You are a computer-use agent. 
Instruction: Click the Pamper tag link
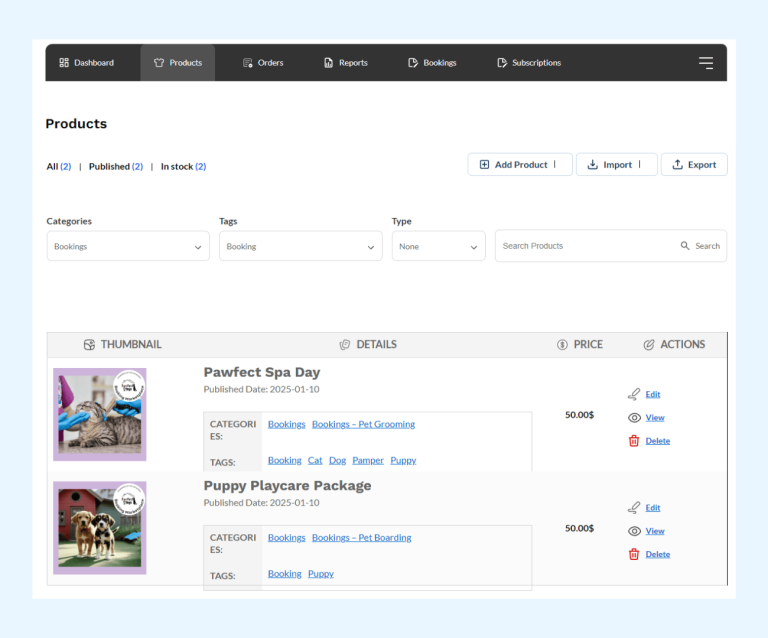click(368, 460)
